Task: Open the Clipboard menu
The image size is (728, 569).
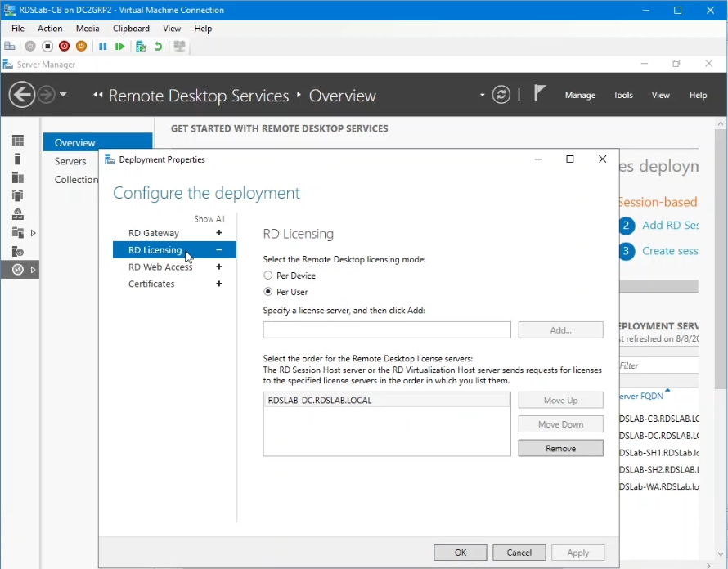Action: coord(131,29)
